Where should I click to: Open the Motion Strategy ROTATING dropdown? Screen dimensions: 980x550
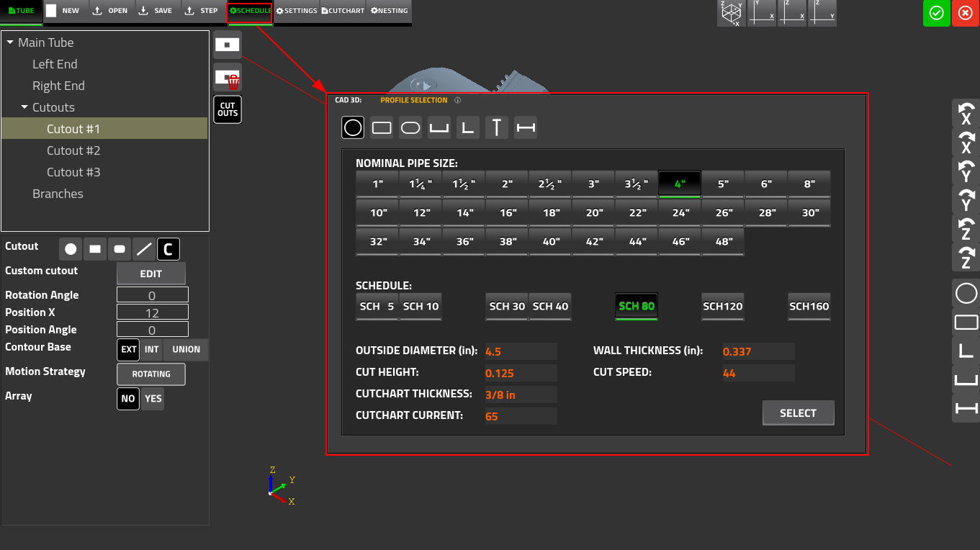pyautogui.click(x=150, y=374)
